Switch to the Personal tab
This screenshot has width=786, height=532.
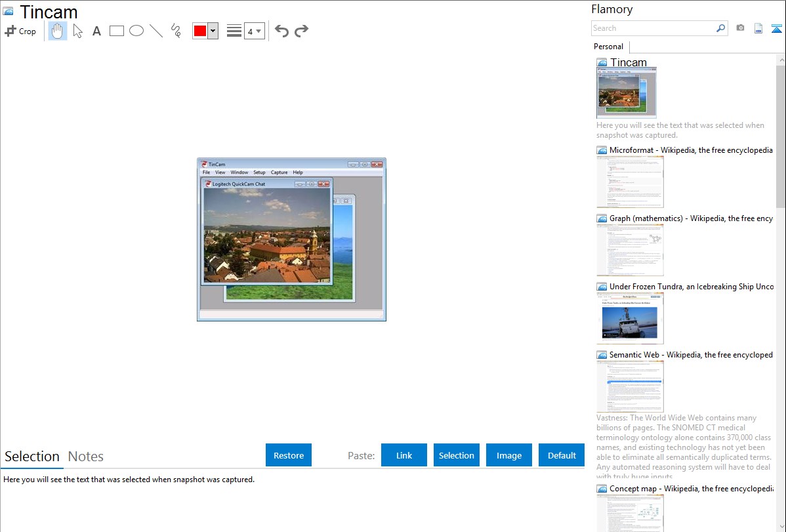coord(609,47)
